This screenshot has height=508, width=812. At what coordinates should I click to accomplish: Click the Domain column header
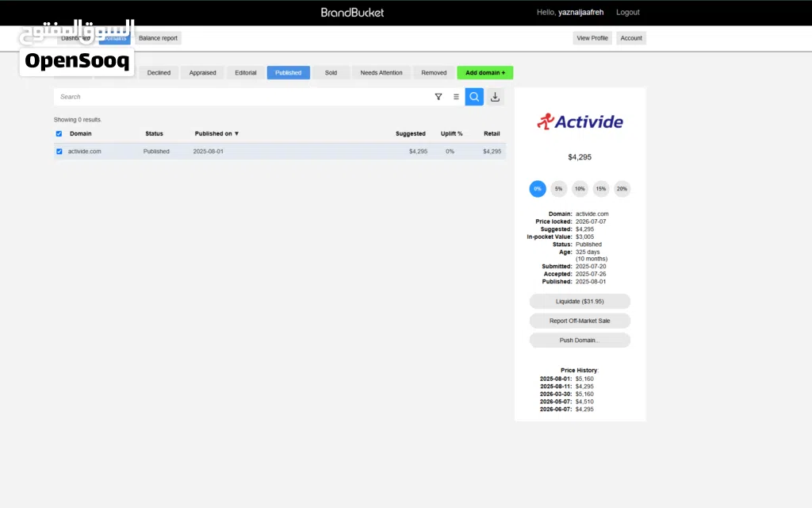pyautogui.click(x=81, y=133)
